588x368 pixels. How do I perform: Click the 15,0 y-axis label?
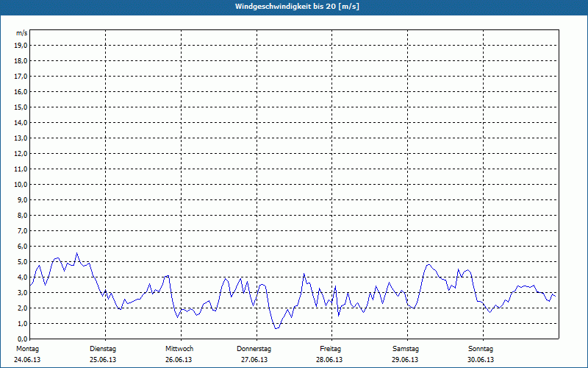tap(21, 107)
